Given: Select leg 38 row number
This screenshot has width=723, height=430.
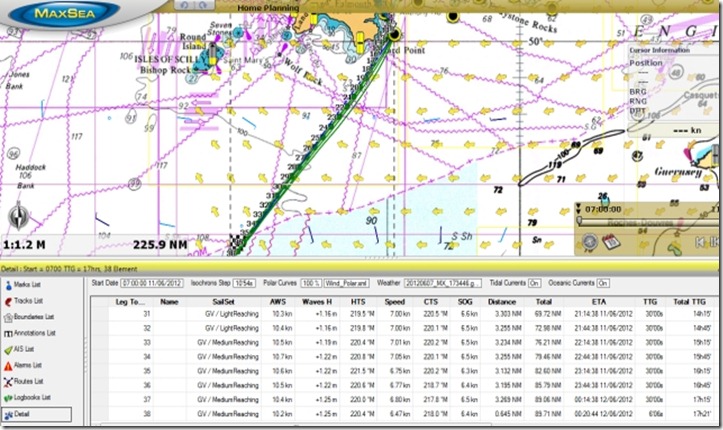Looking at the screenshot, I should pyautogui.click(x=147, y=414).
